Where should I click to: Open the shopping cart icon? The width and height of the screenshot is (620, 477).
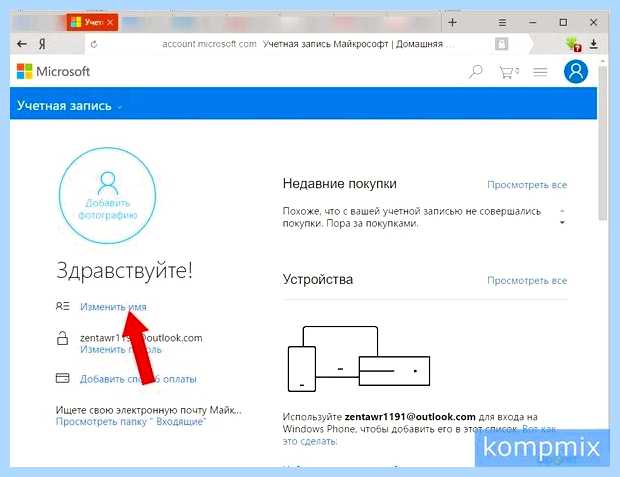pyautogui.click(x=508, y=72)
